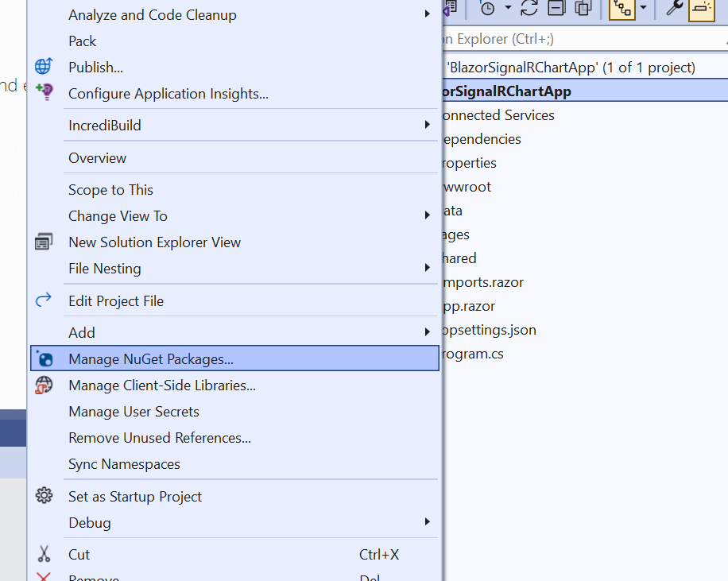
Task: Click the Show All Files toolbar icon
Action: [583, 9]
